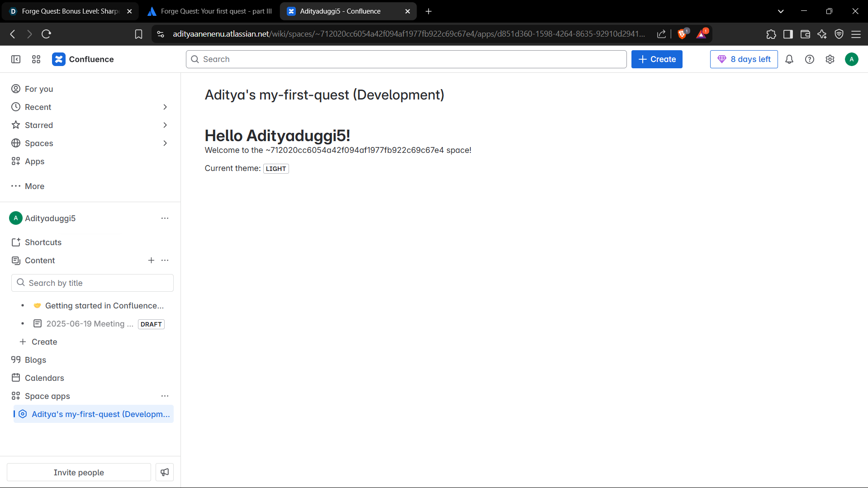
Task: Click the Hello Adityaduggi5! heading
Action: click(x=277, y=135)
